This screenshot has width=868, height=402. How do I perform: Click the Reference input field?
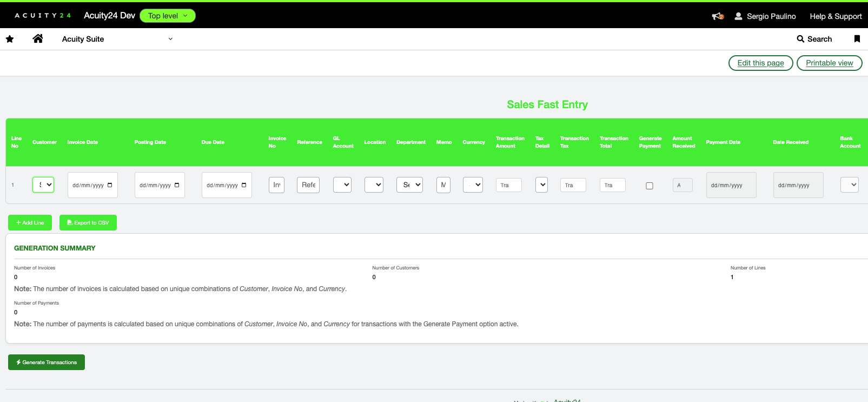pos(308,184)
